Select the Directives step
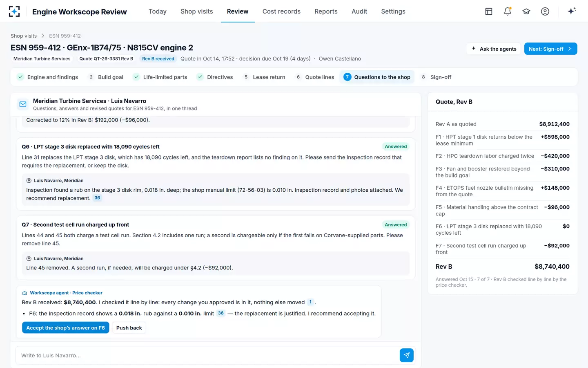 [215, 77]
